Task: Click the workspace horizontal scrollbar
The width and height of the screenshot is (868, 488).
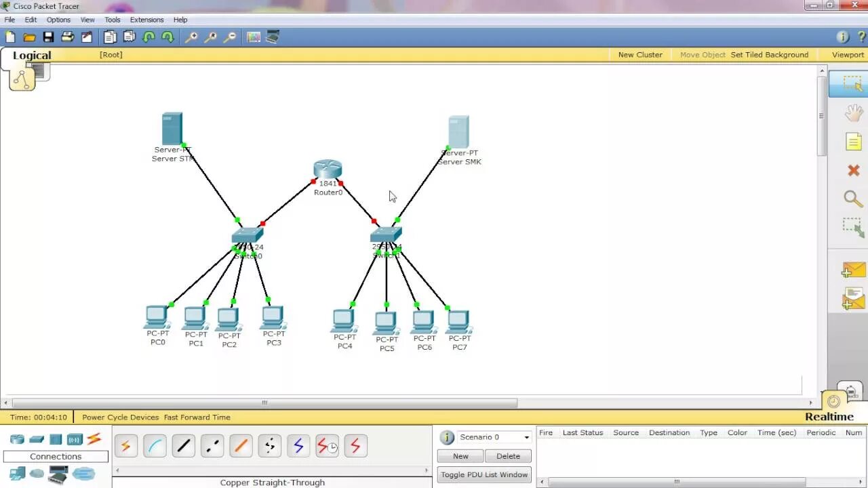Action: (264, 403)
